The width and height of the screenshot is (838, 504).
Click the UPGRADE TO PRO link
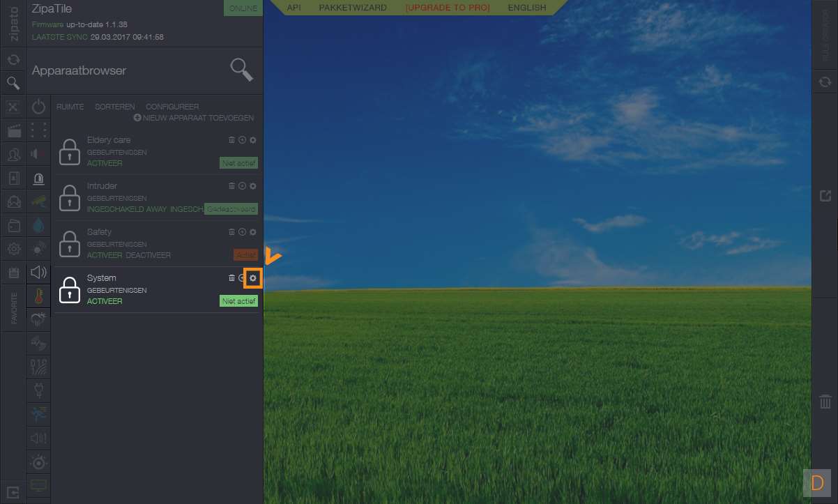pyautogui.click(x=448, y=8)
